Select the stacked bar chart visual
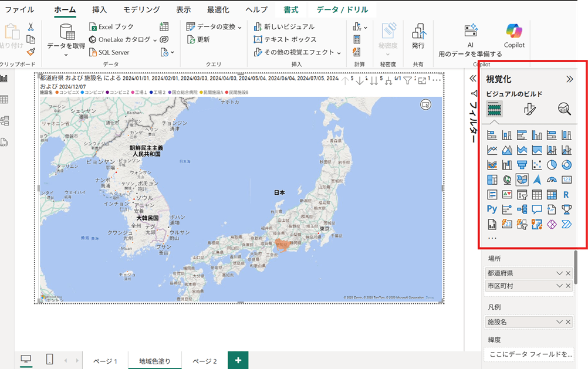 point(492,135)
